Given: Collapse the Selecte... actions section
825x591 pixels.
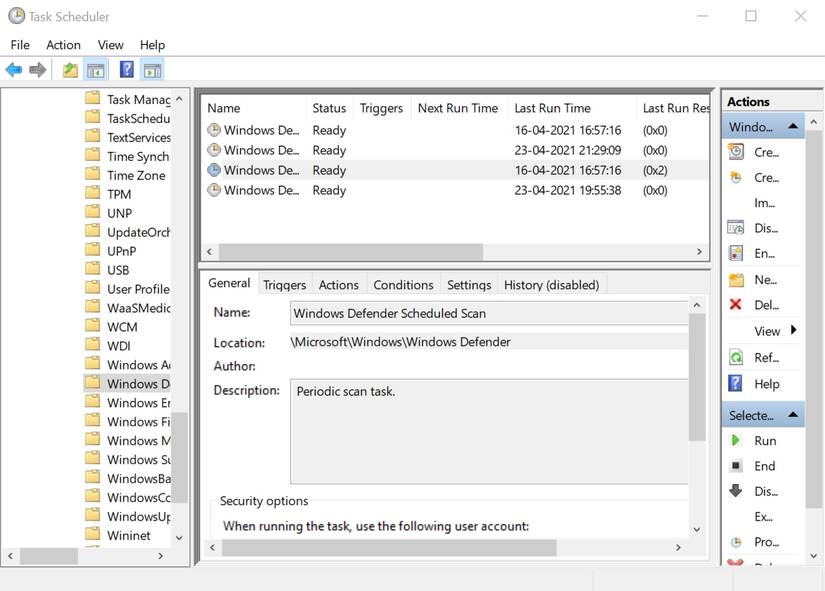Looking at the screenshot, I should pos(793,415).
